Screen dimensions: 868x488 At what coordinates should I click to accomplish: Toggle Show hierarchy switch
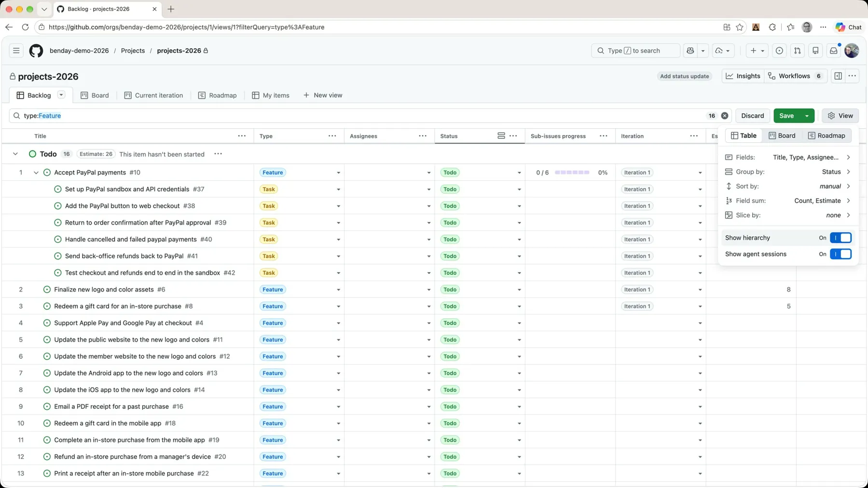840,238
